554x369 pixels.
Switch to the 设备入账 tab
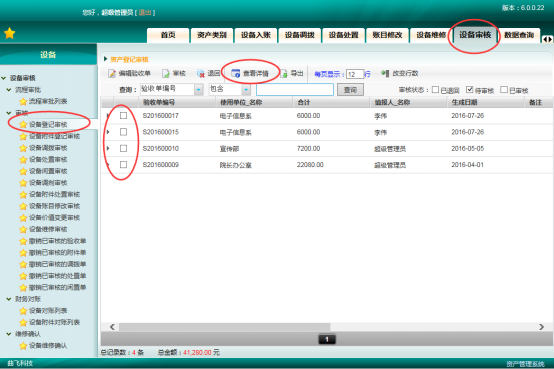(x=255, y=35)
